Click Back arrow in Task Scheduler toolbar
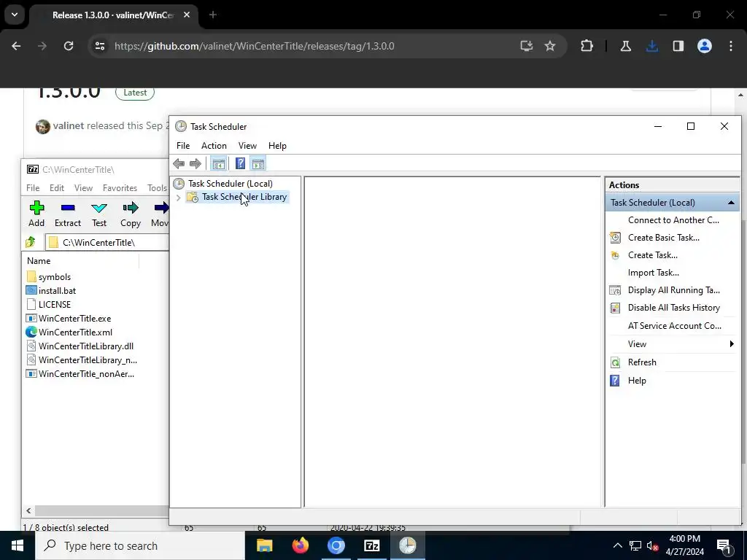This screenshot has height=560, width=747. pos(179,164)
